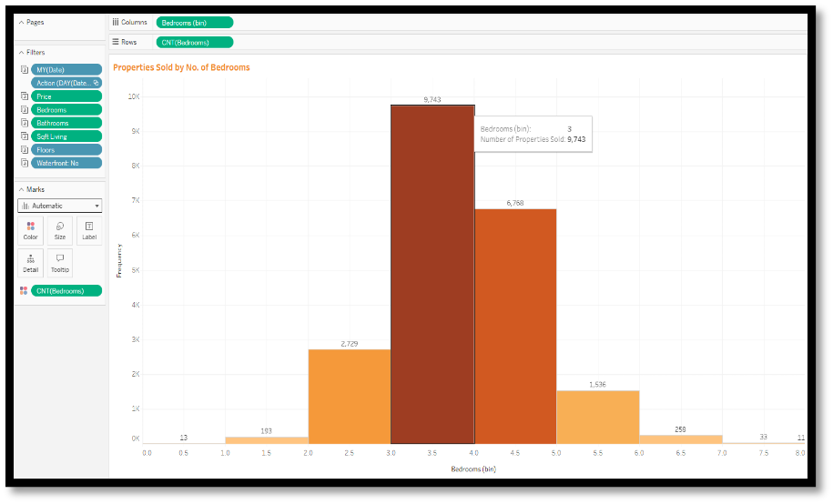Screen dimensions: 833x504
Task: Click the Action (DAY(Date...) filter pill
Action: coord(66,83)
